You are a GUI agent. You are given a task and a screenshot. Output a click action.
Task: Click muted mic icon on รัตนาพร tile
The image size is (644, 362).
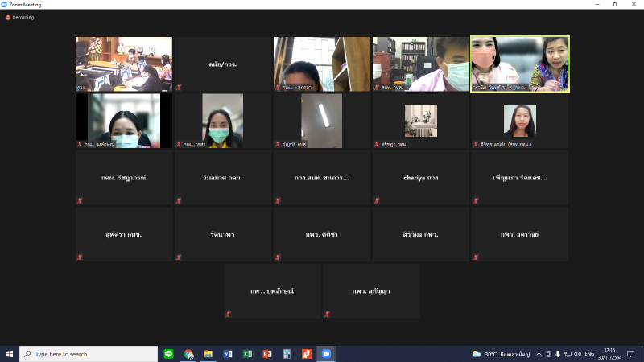[179, 257]
